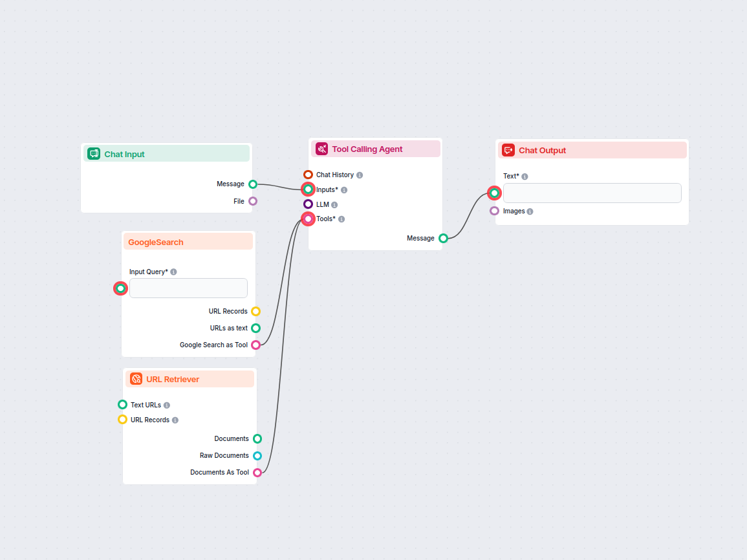The image size is (747, 560).
Task: Click the Chat Output node icon
Action: click(x=508, y=150)
